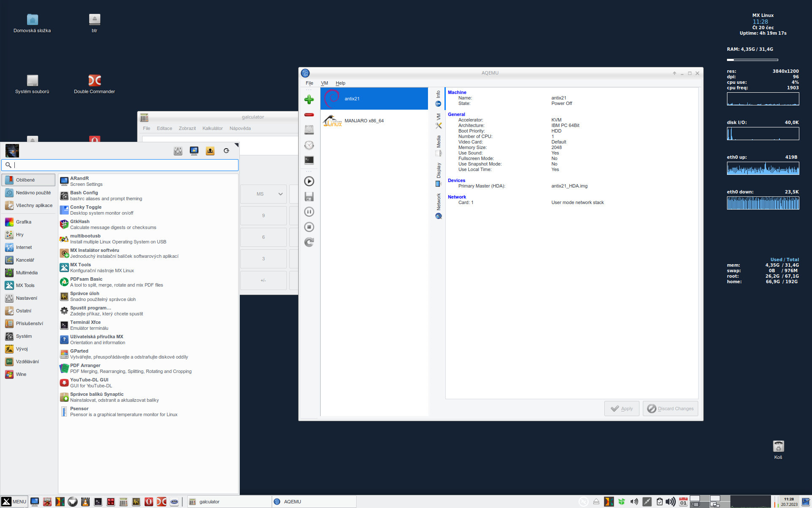The height and width of the screenshot is (508, 812).
Task: Launch Conky Toggle from menu
Action: [x=148, y=210]
